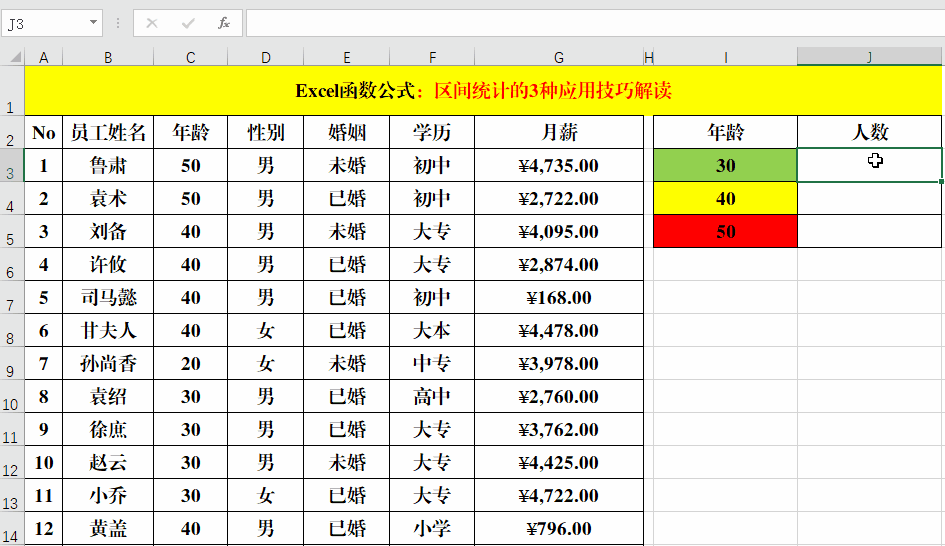This screenshot has width=945, height=546.
Task: Select row 14 header
Action: click(12, 529)
